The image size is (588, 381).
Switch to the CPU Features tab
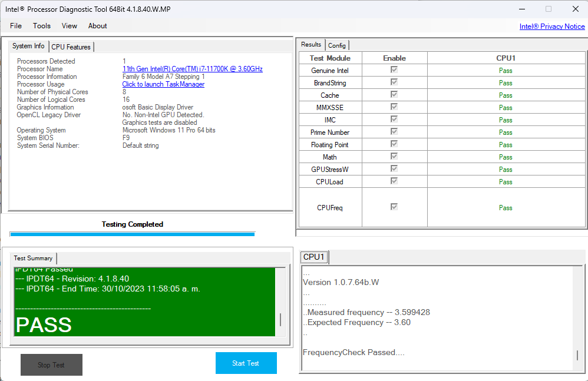point(71,47)
